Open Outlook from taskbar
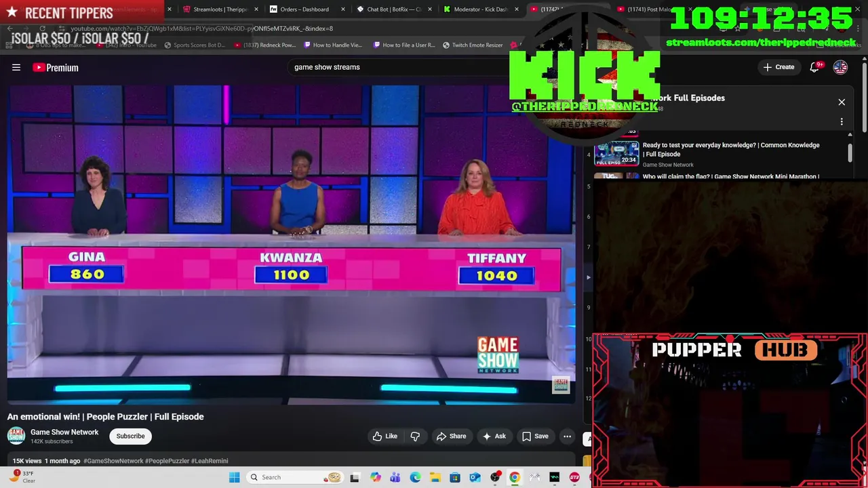The width and height of the screenshot is (868, 488). point(475,477)
